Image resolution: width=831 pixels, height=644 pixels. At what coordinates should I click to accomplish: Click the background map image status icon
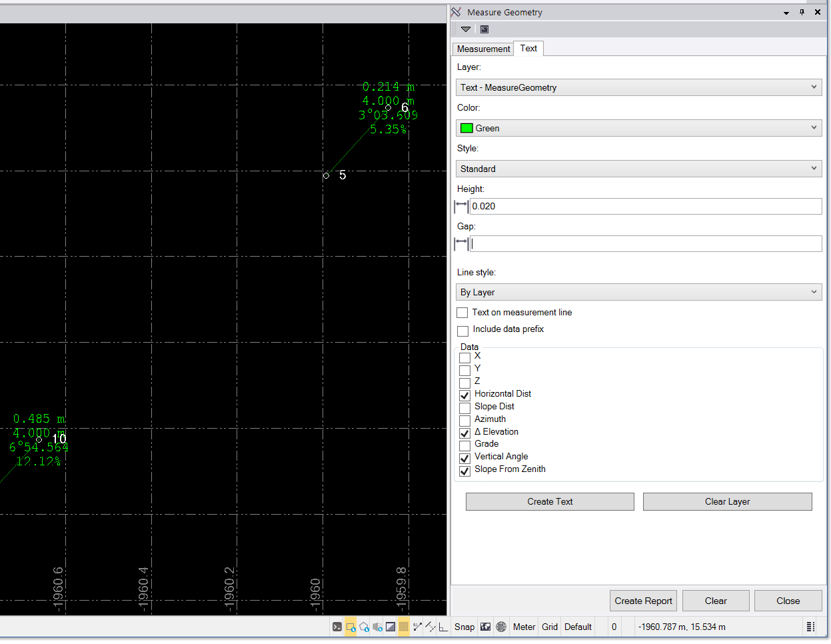(x=485, y=627)
